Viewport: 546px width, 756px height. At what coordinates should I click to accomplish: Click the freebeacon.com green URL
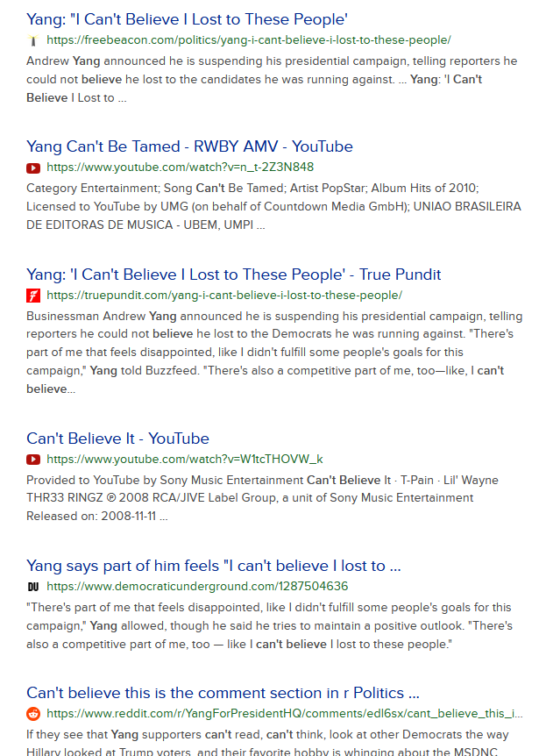tap(249, 40)
